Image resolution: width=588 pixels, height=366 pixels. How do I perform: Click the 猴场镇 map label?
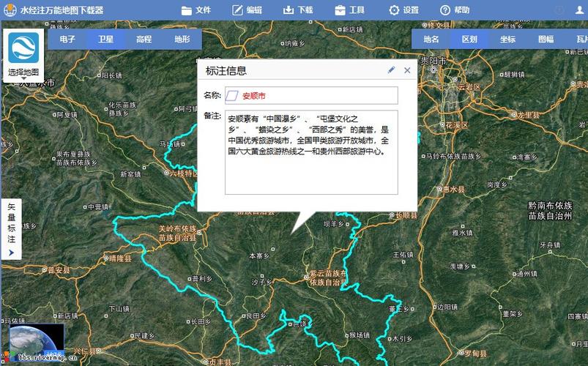click(360, 335)
